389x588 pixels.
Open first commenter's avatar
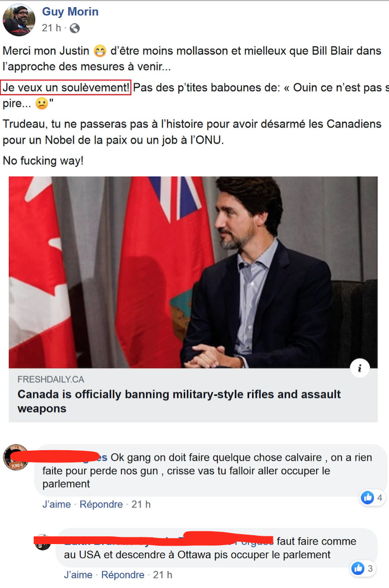point(16,457)
